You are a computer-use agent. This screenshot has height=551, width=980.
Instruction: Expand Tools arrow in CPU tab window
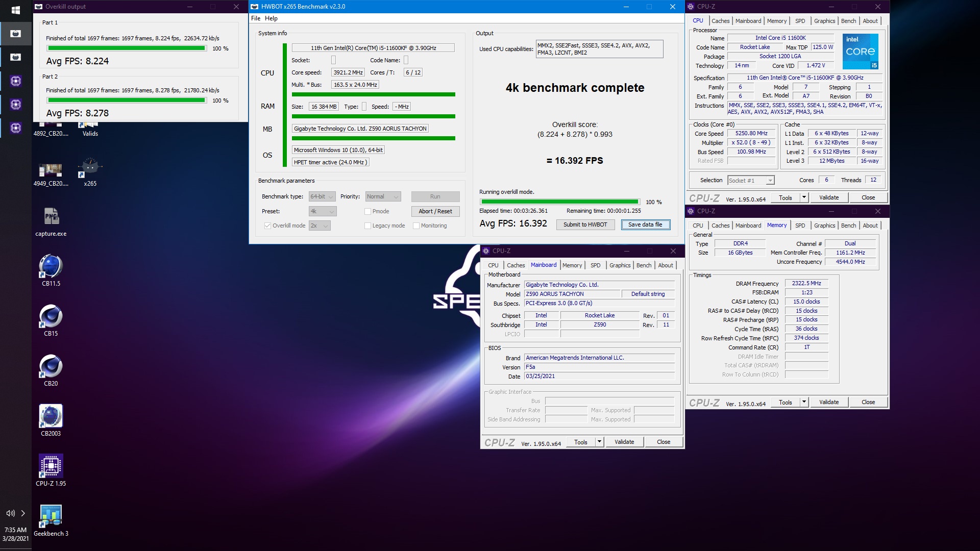coord(804,197)
